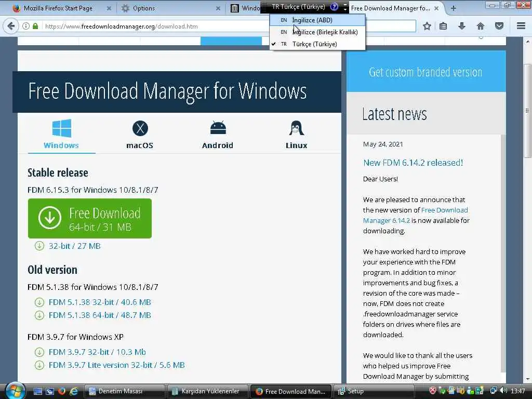Image resolution: width=532 pixels, height=399 pixels.
Task: Click scrollbar down arrow of the page
Action: 527,379
